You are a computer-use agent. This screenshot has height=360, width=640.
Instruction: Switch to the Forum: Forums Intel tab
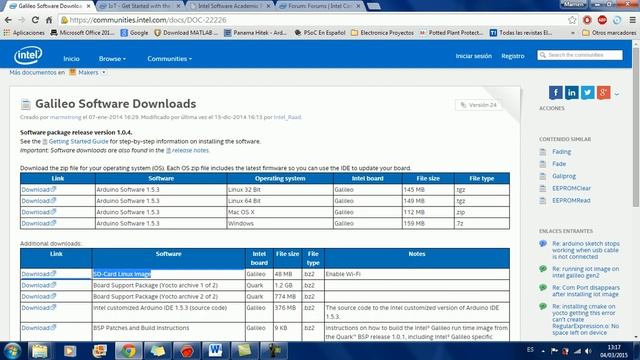tap(320, 6)
